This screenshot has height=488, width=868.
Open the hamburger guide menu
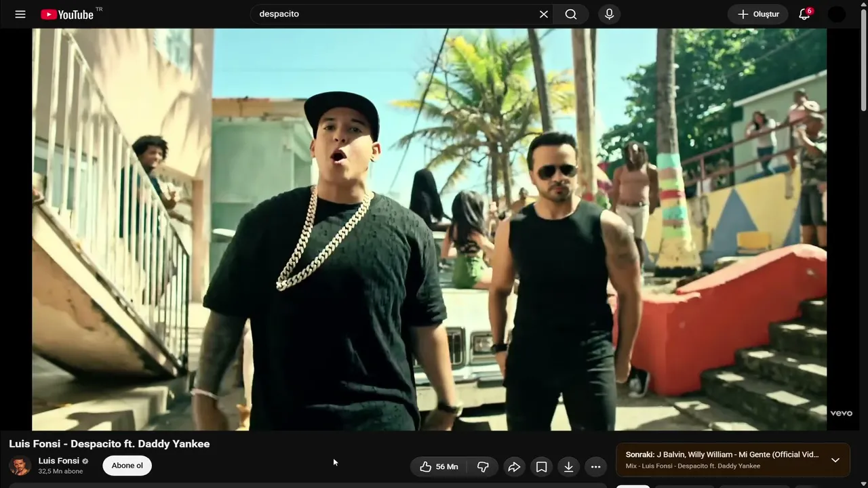20,14
